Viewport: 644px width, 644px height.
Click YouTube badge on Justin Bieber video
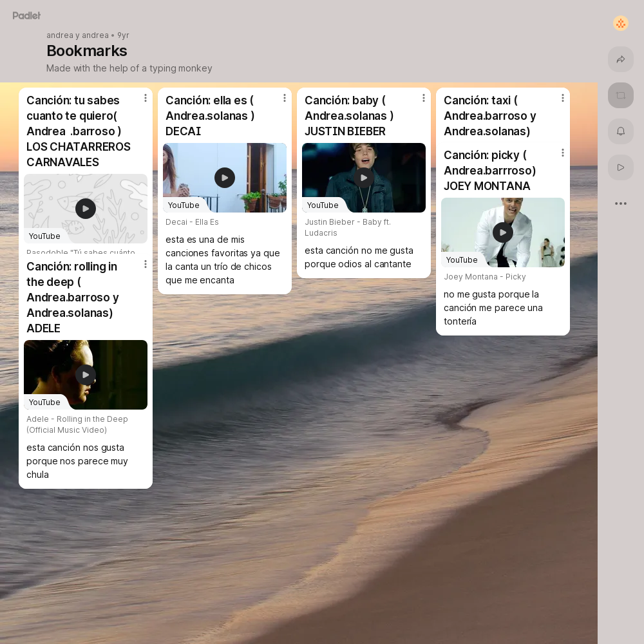tap(323, 205)
